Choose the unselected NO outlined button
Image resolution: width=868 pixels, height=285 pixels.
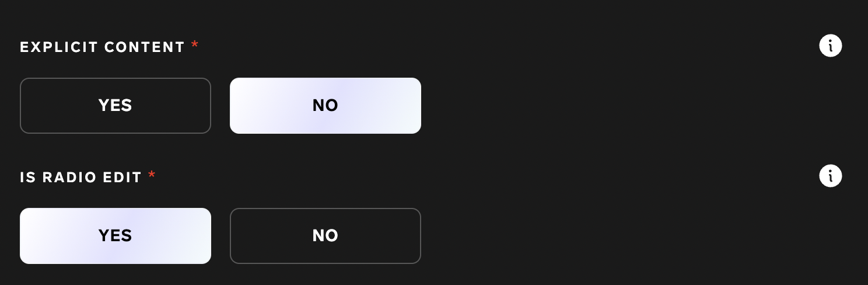325,236
